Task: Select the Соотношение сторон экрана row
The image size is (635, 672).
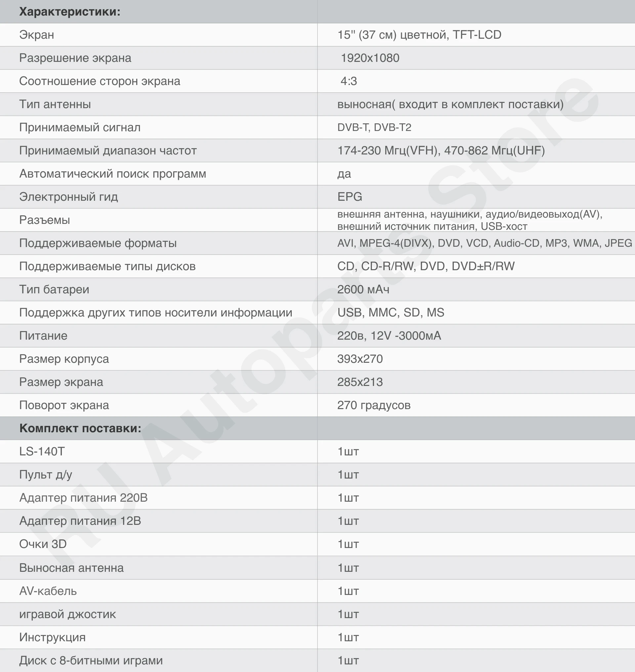Action: [x=317, y=81]
